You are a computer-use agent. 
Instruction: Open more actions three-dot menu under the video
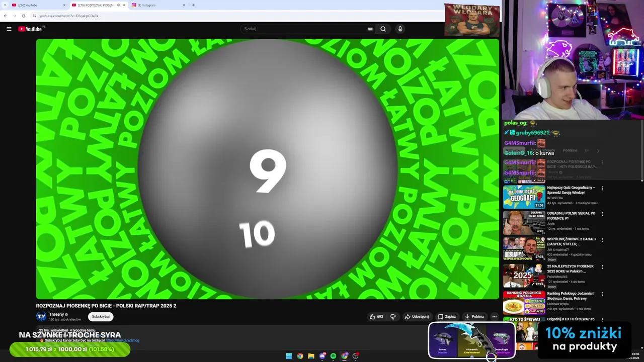click(x=495, y=317)
